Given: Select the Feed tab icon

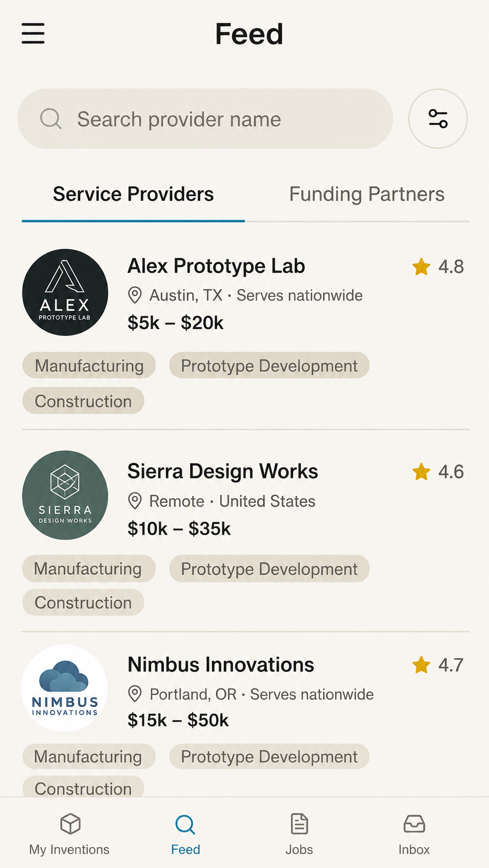Looking at the screenshot, I should coord(185,824).
